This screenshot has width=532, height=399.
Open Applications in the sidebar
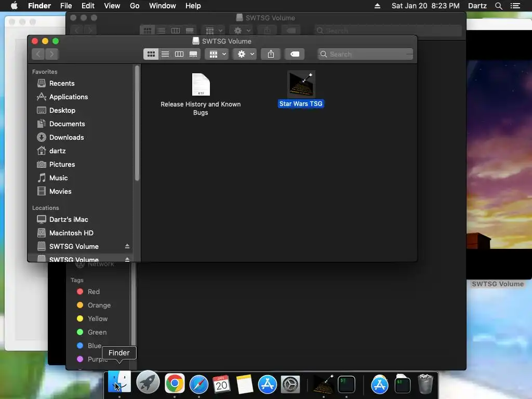coord(68,97)
